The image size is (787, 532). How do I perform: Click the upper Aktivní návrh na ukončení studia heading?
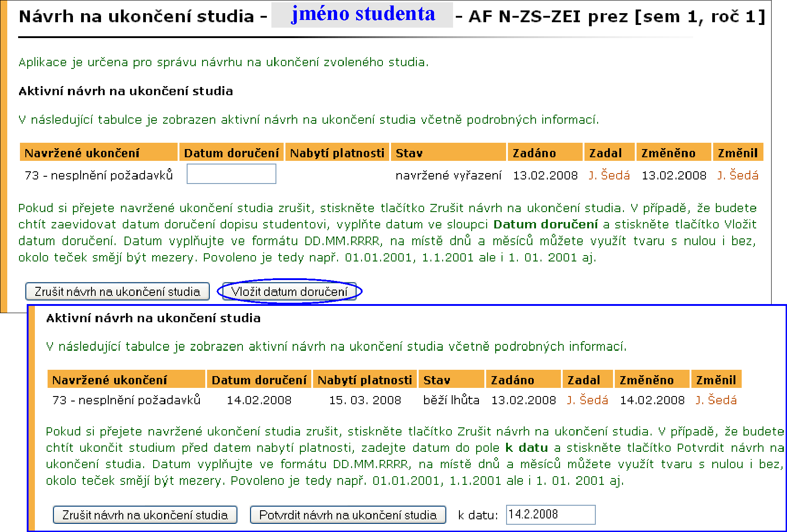click(x=126, y=91)
